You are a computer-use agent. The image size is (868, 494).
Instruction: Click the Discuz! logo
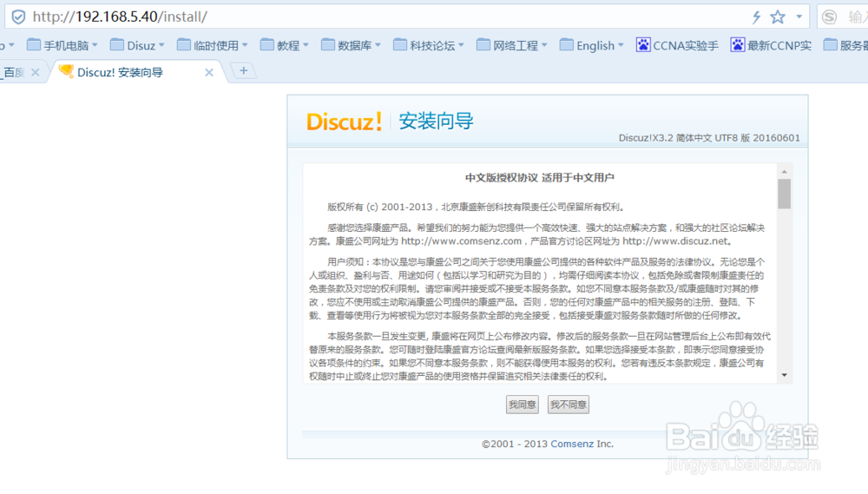click(345, 122)
